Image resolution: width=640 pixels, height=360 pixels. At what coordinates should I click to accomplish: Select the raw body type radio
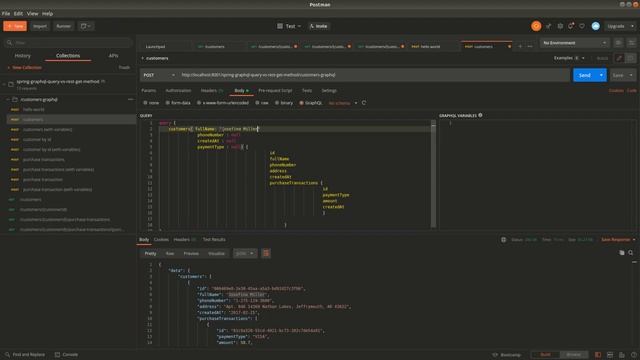pyautogui.click(x=257, y=103)
